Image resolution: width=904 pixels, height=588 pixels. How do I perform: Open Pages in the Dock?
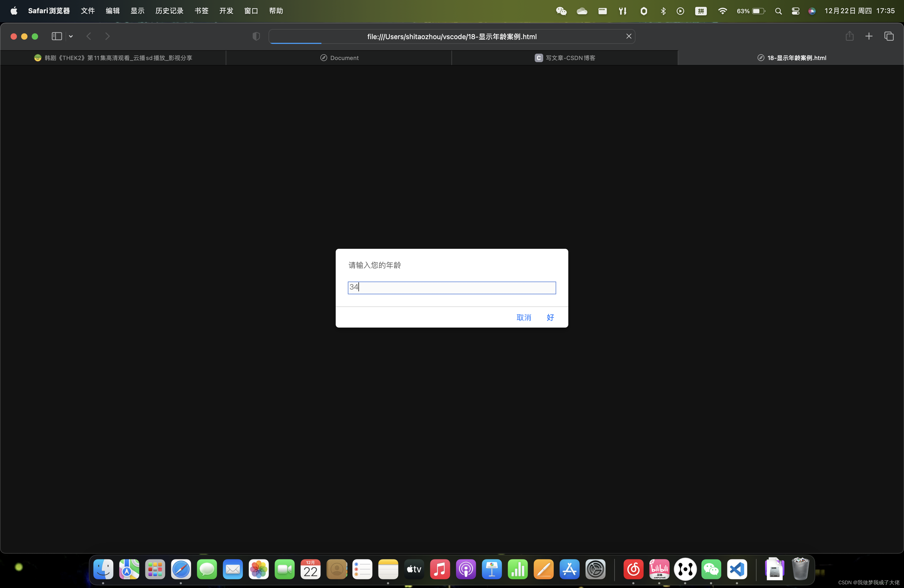tap(543, 569)
